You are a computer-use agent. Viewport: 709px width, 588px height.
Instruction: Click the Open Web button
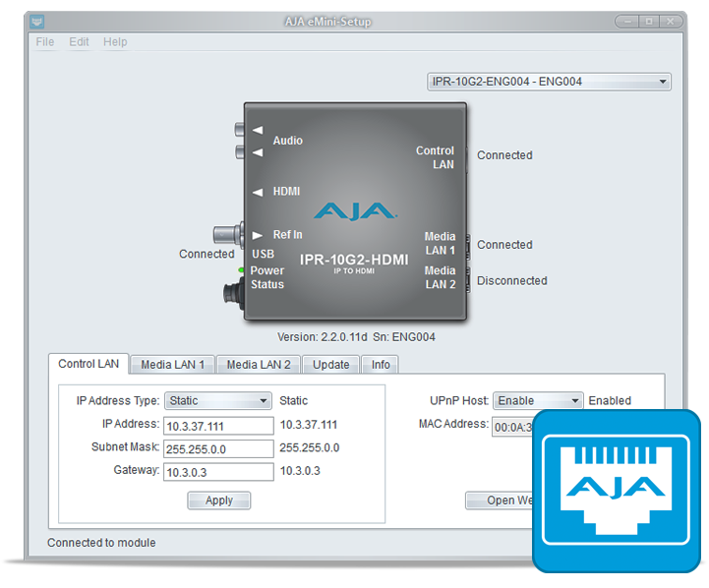pos(502,500)
